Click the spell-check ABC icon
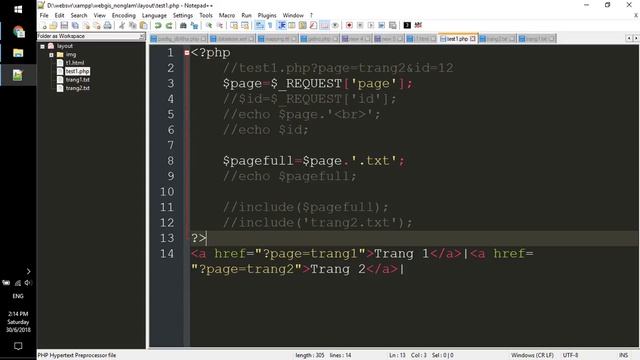Viewport: 640px width, 360px height. 418,26
